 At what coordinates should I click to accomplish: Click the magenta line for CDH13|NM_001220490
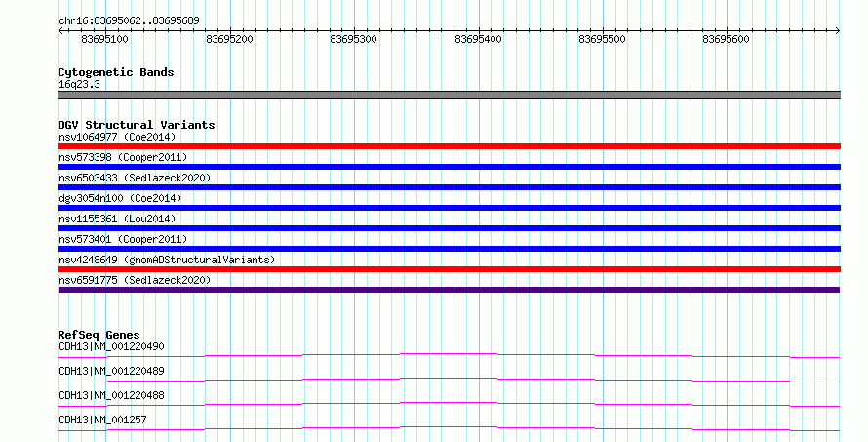[x=449, y=355]
